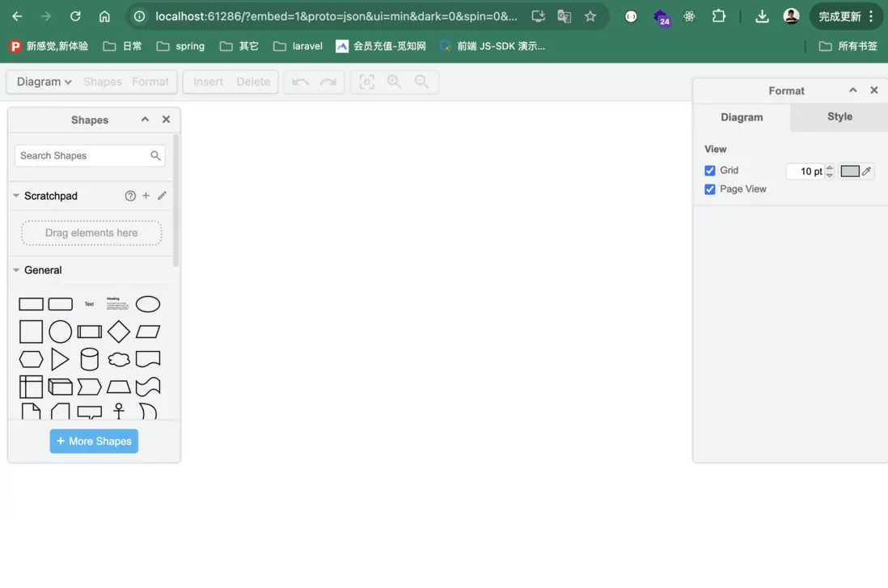
Task: Pick the Text shape in General
Action: tap(90, 304)
